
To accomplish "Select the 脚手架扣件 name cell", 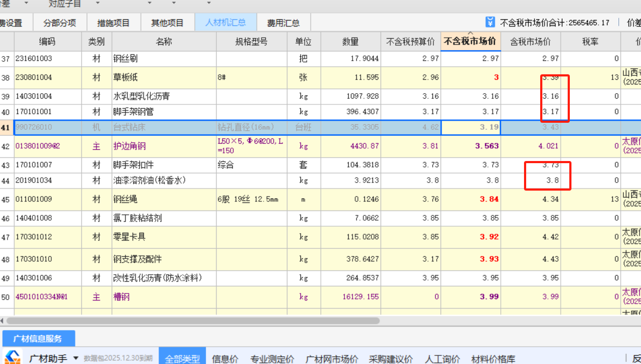I will pyautogui.click(x=164, y=165).
